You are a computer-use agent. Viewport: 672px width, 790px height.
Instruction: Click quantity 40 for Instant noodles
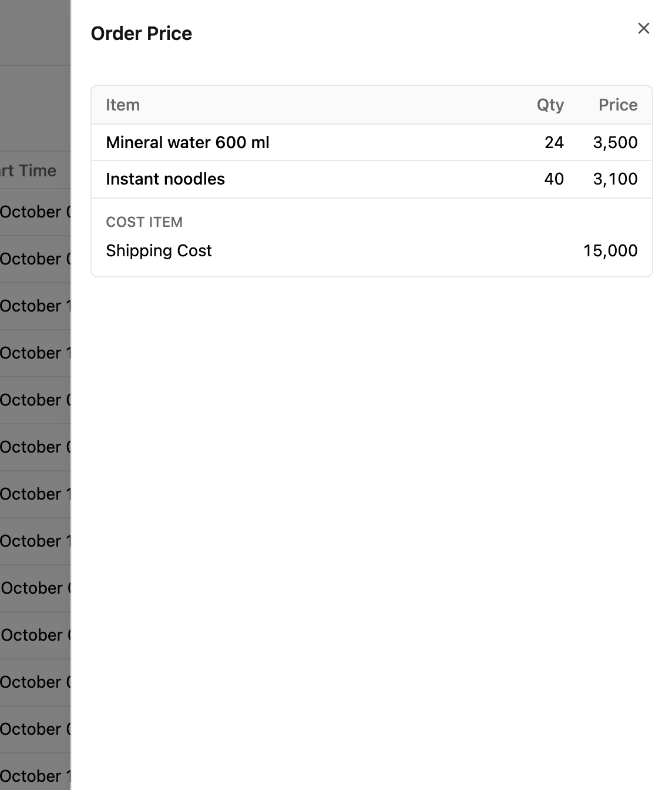tap(554, 179)
